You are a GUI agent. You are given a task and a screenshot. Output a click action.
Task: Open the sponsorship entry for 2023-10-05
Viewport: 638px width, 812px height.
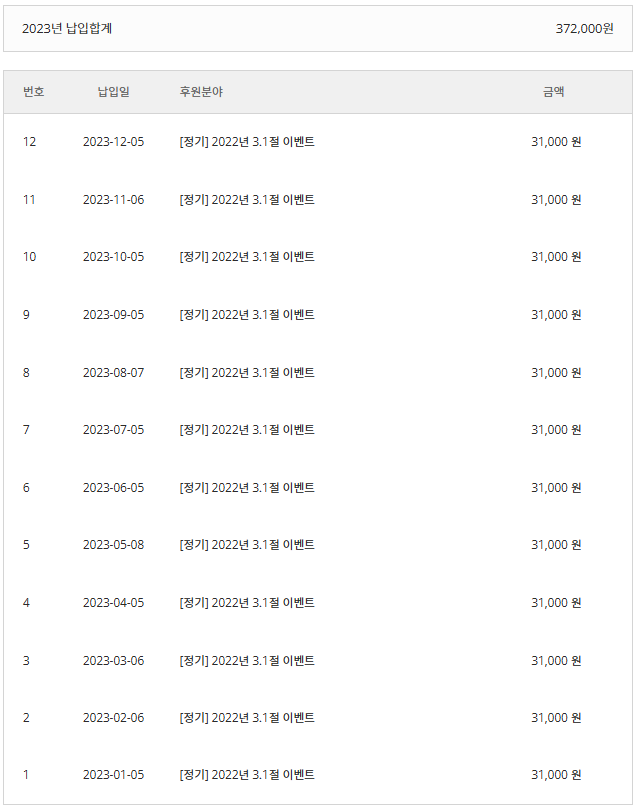(x=247, y=257)
